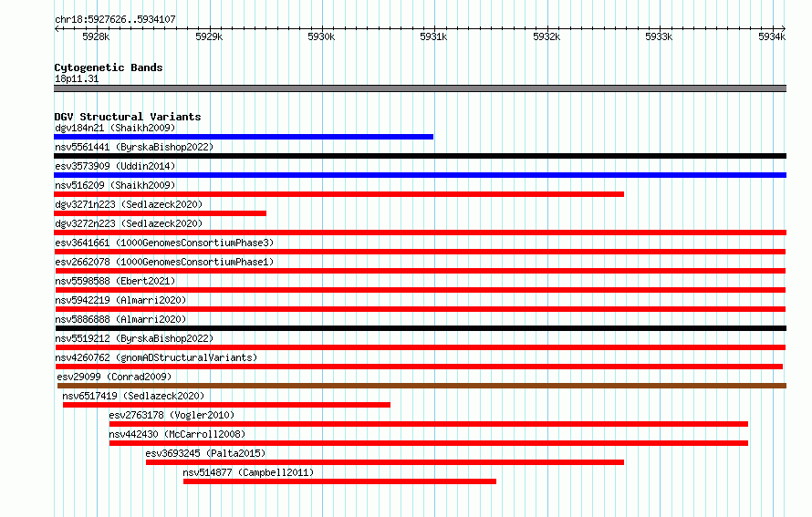Image resolution: width=812 pixels, height=517 pixels.
Task: Click the 5933k ruler tick label
Action: coord(659,36)
